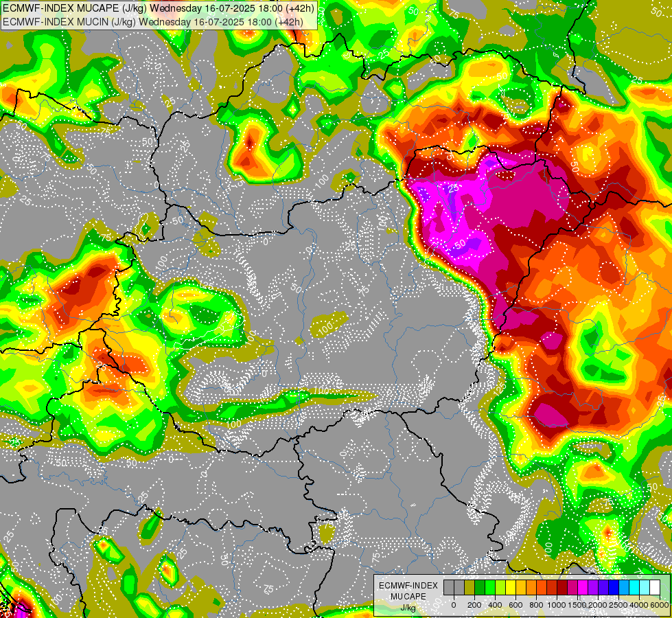Screen dimensions: 672x618
Task: Click the legend value 2500
Action: (619, 605)
